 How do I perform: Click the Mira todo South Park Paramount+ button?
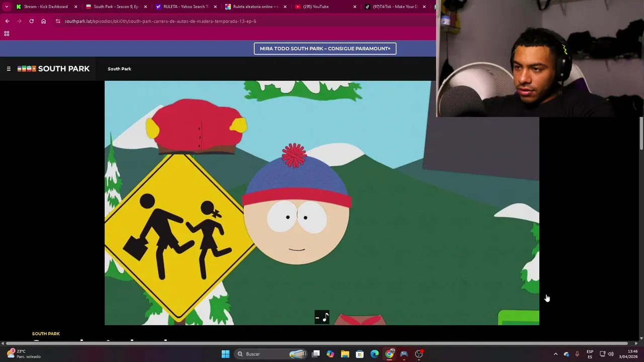coord(325,49)
